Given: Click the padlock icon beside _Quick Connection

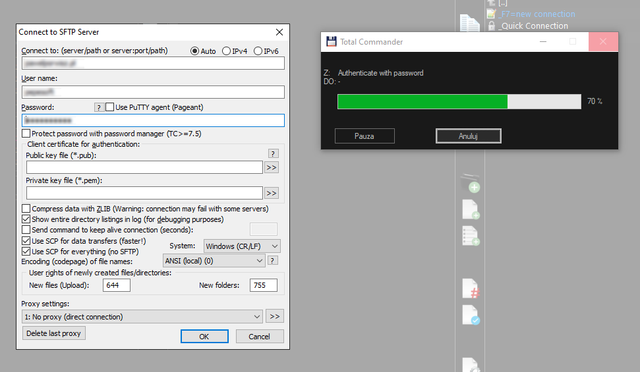Looking at the screenshot, I should coord(491,26).
